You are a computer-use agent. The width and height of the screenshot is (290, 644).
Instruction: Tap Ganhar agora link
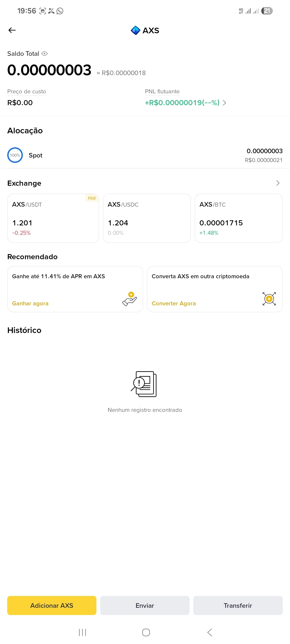coord(30,303)
